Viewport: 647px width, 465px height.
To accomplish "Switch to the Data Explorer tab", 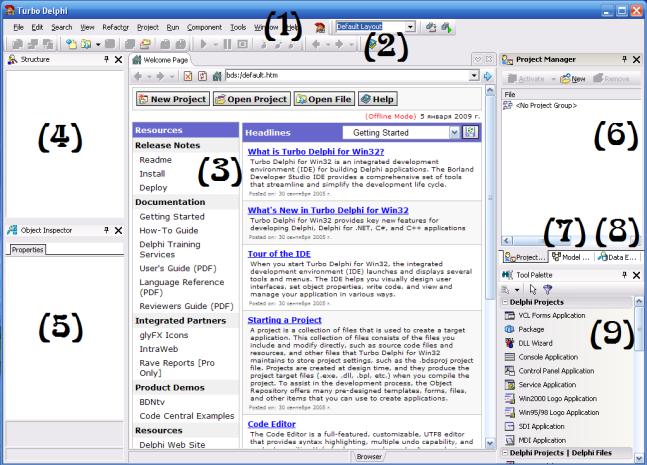I will pos(618,257).
